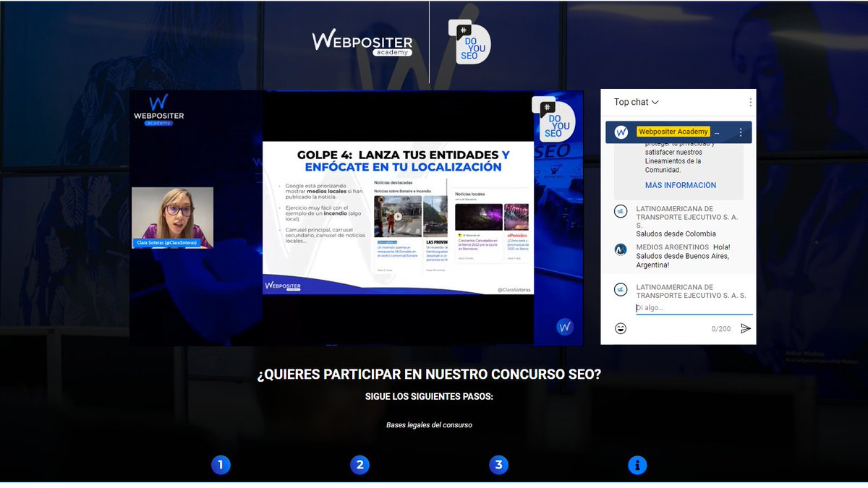This screenshot has height=488, width=868.
Task: Select step 1 circle button
Action: [221, 465]
